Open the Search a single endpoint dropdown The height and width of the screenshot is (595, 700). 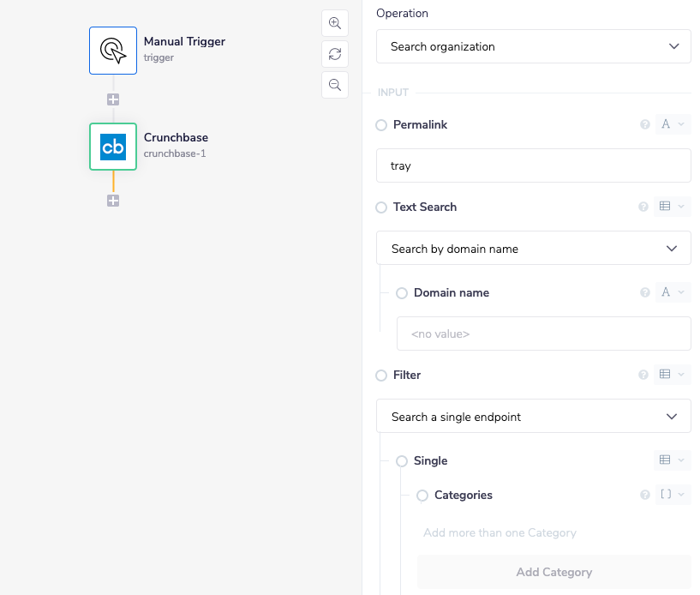click(533, 417)
